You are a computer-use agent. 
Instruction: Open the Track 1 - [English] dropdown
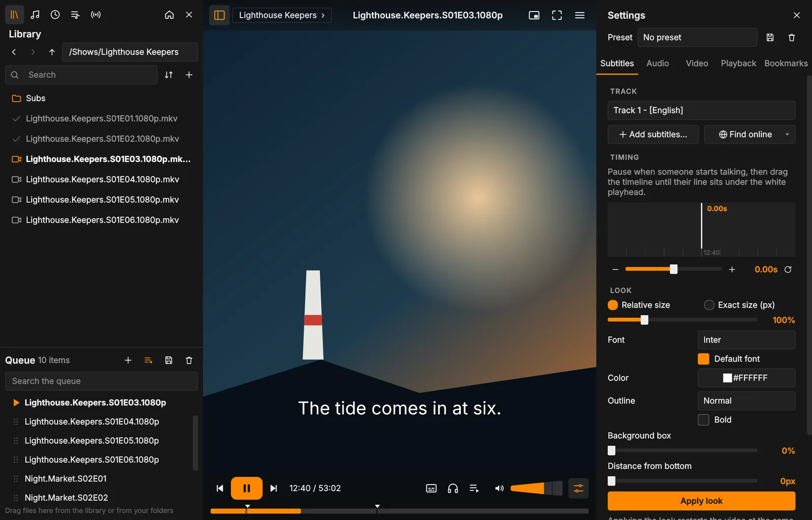tap(701, 110)
